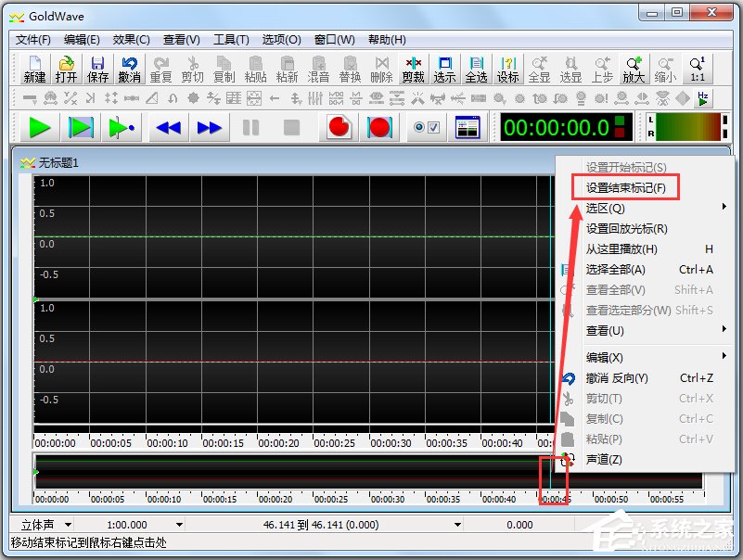Choose 从这里播放(H) in context menu
The width and height of the screenshot is (743, 560).
(647, 249)
